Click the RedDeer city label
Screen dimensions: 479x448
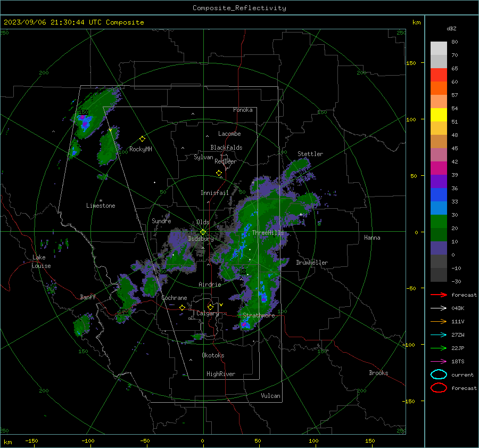[226, 161]
